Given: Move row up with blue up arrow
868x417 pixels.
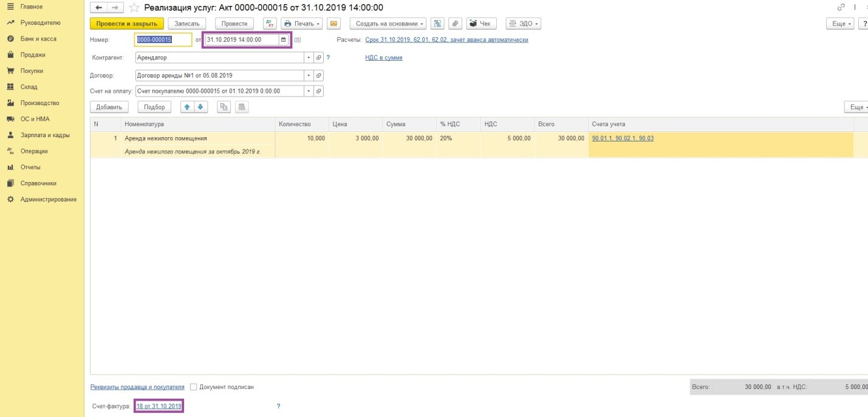Looking at the screenshot, I should click(188, 107).
